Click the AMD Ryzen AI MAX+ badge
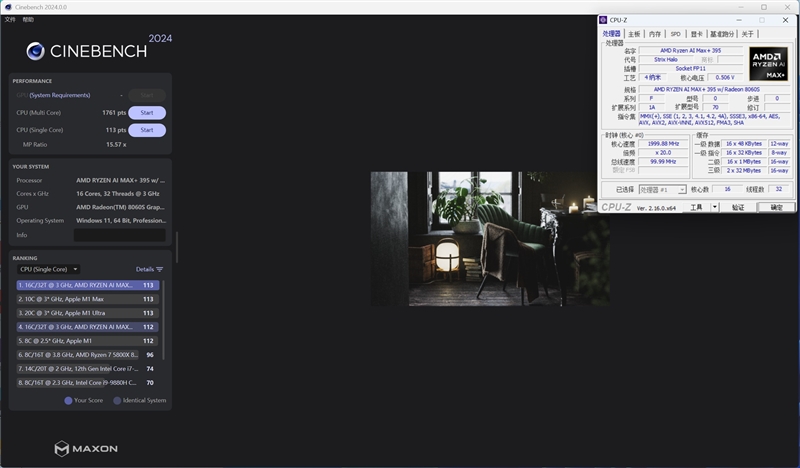 [768, 64]
